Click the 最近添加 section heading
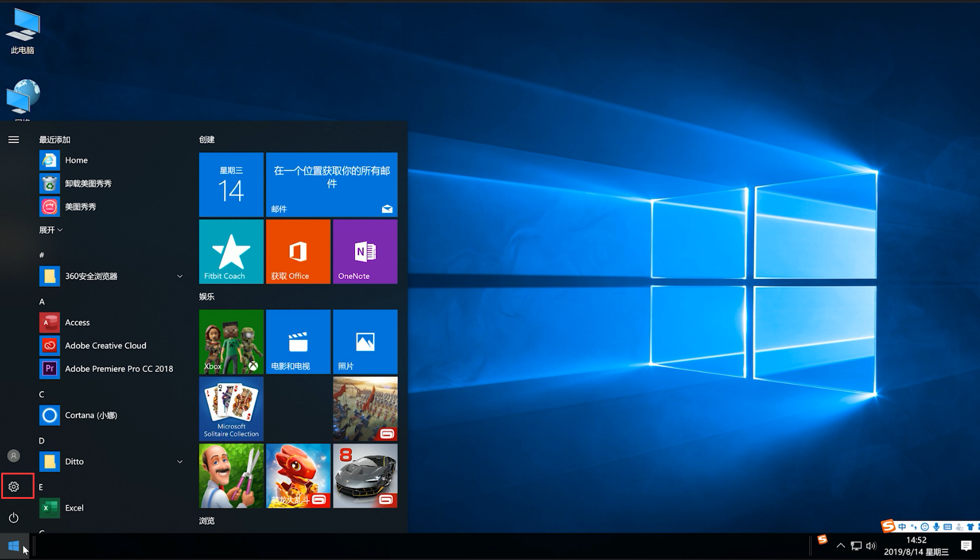Image resolution: width=980 pixels, height=560 pixels. [x=55, y=140]
